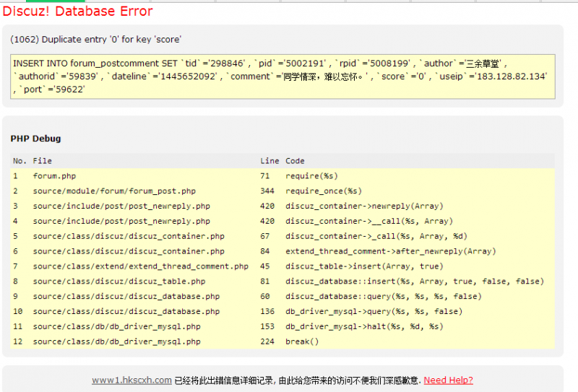The width and height of the screenshot is (578, 392).
Task: Click the Code column header
Action: pos(295,161)
